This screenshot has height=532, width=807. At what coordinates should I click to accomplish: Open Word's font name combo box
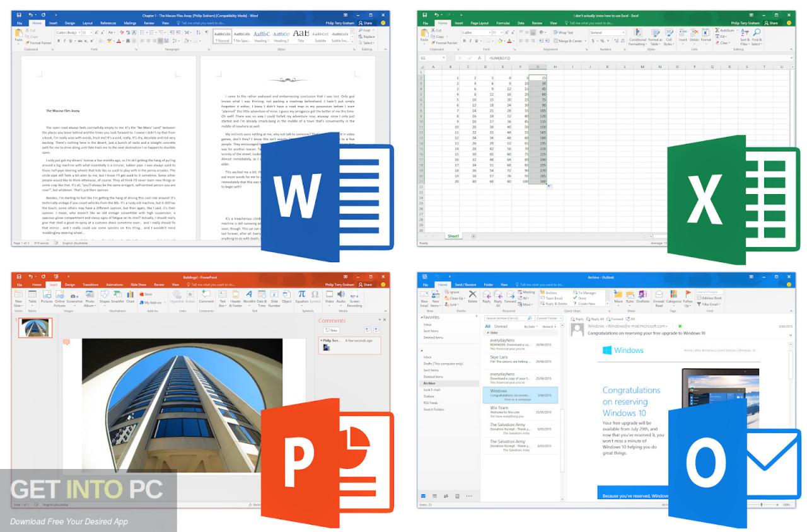pos(67,32)
